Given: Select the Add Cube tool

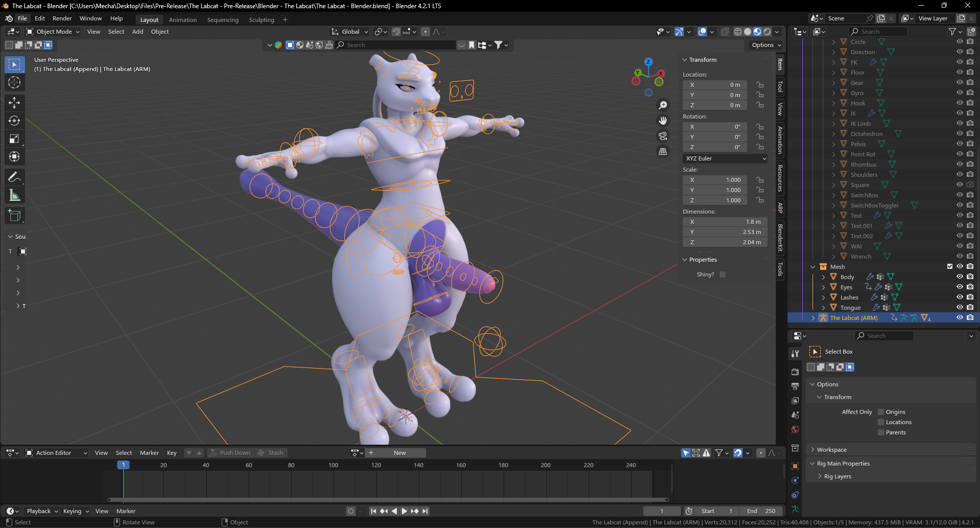Looking at the screenshot, I should 14,216.
